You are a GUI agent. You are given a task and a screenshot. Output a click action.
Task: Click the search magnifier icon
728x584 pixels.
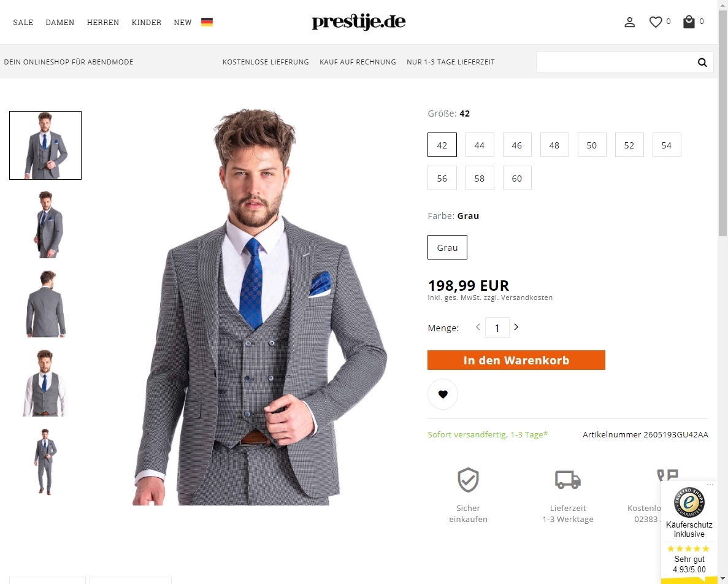click(702, 62)
